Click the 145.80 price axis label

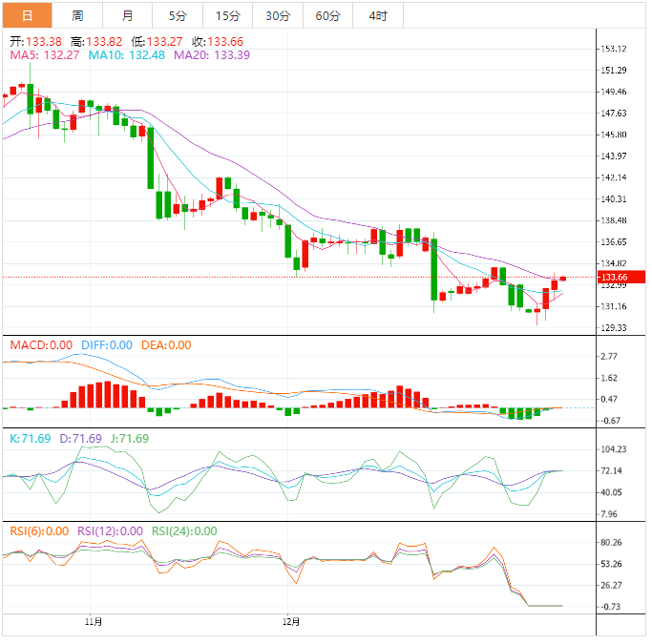[x=613, y=135]
